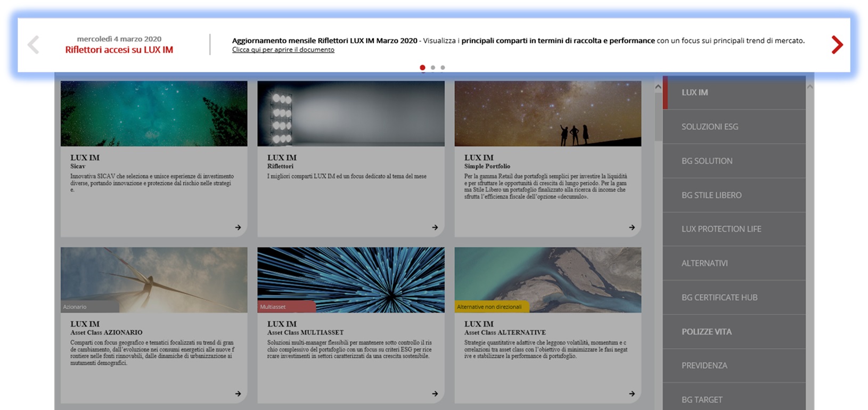
Task: Open the Asset Class MULTIASSET card title
Action: tap(306, 332)
